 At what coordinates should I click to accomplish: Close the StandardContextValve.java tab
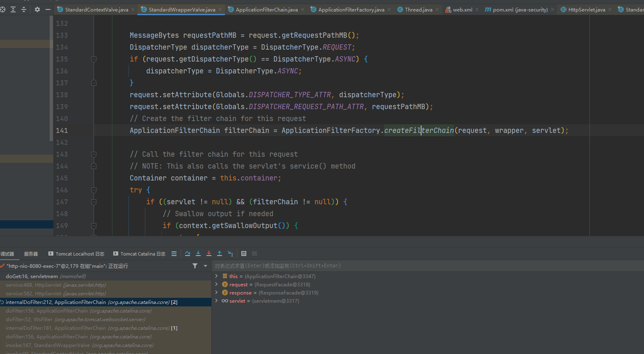point(133,9)
